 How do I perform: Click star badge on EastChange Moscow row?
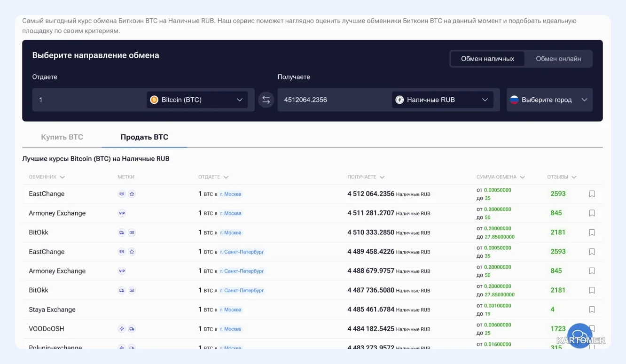132,194
